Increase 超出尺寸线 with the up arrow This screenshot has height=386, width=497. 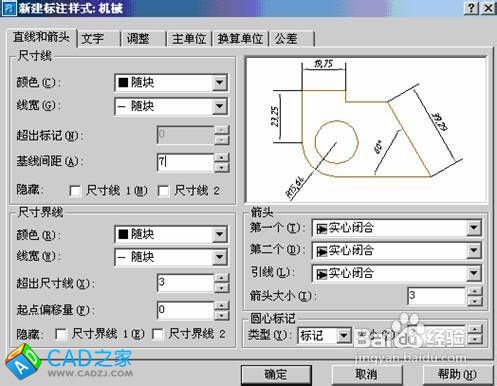tap(222, 278)
